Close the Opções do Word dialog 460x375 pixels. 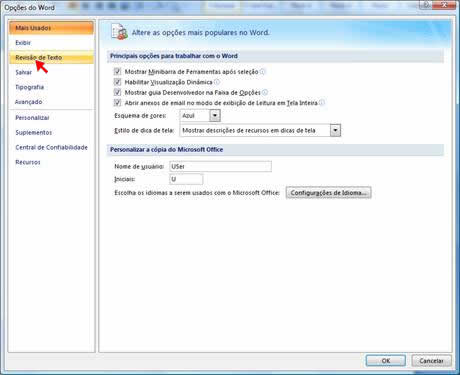click(444, 5)
